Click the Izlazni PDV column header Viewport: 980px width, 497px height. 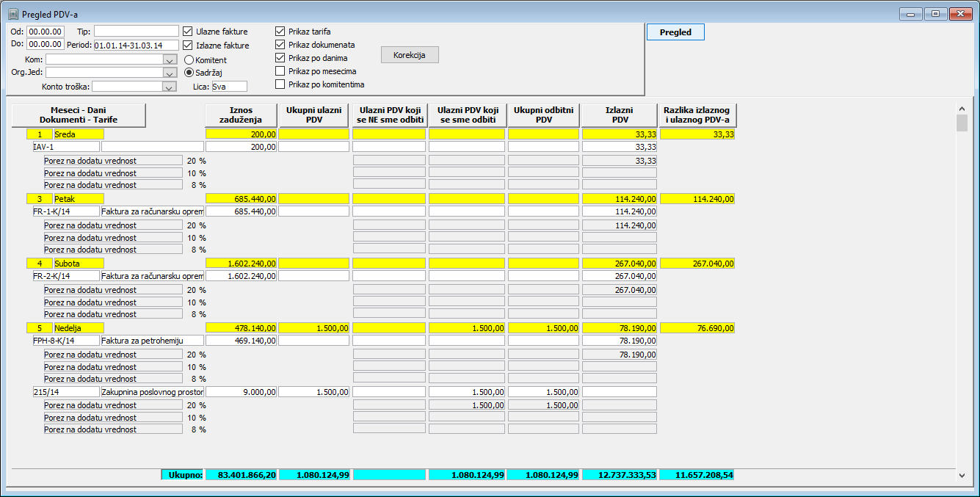[619, 115]
